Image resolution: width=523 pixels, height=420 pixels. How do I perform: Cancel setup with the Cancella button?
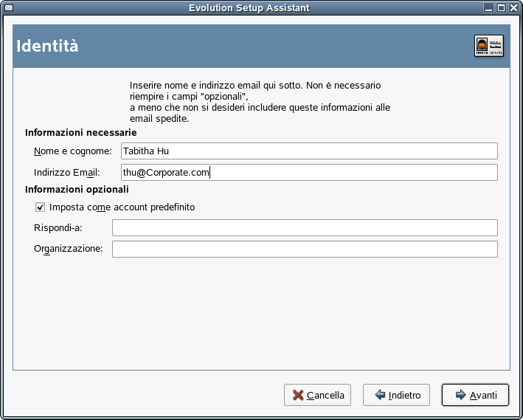(x=317, y=395)
